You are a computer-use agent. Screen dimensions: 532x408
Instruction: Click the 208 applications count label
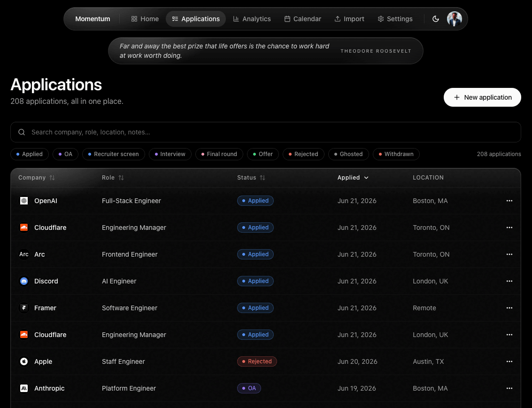(499, 154)
